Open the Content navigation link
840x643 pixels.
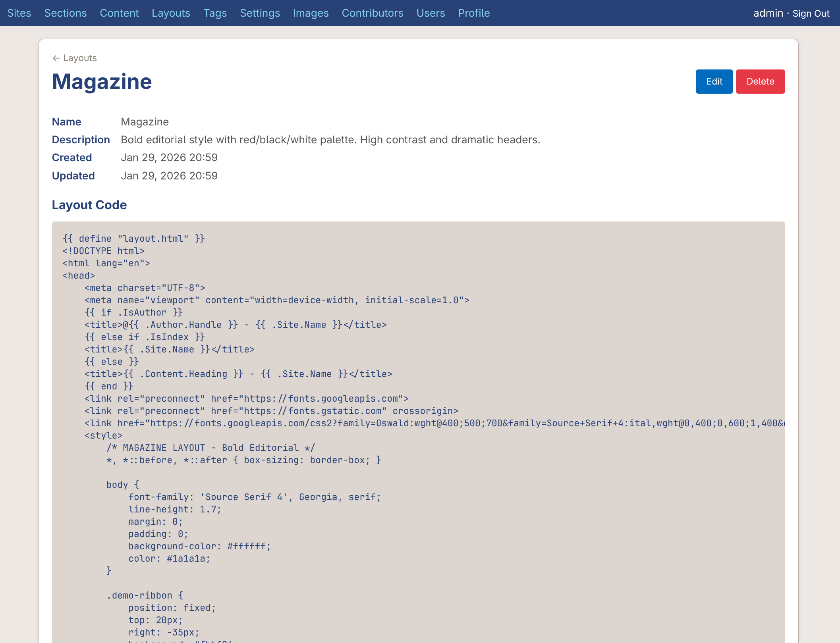pyautogui.click(x=119, y=13)
